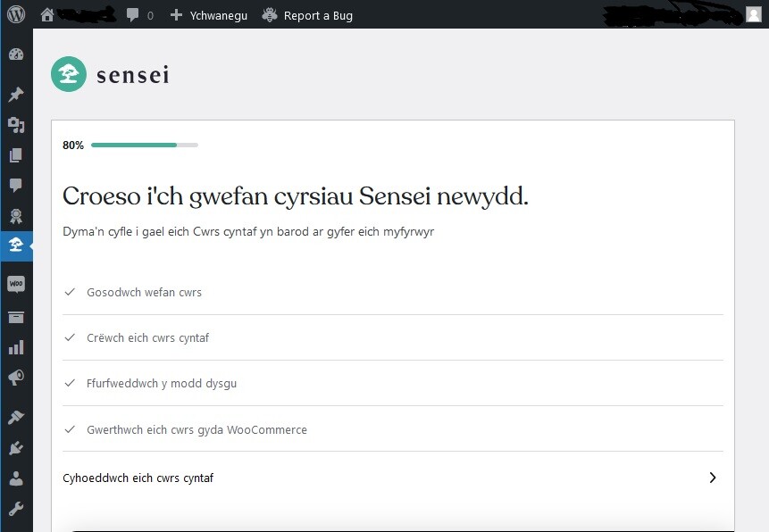
Task: Open Cyhoeddwch eich cwrs cyntaf task
Action: (393, 478)
